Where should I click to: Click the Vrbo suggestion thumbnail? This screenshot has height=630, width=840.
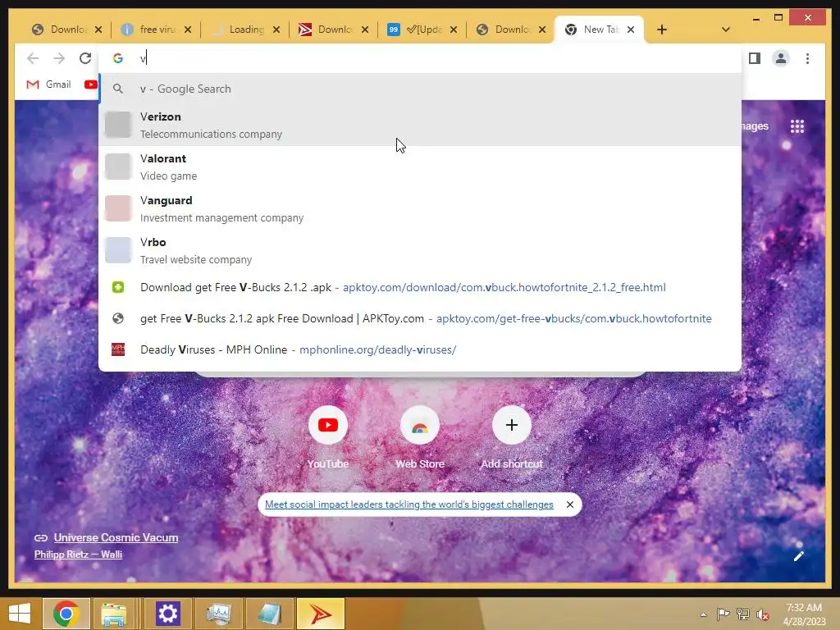coord(118,250)
